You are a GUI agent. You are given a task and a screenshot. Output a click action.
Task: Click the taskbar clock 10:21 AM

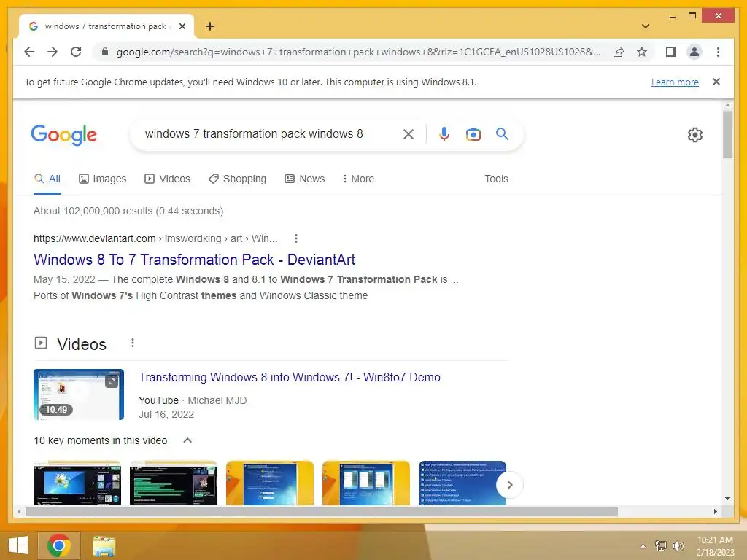[715, 546]
